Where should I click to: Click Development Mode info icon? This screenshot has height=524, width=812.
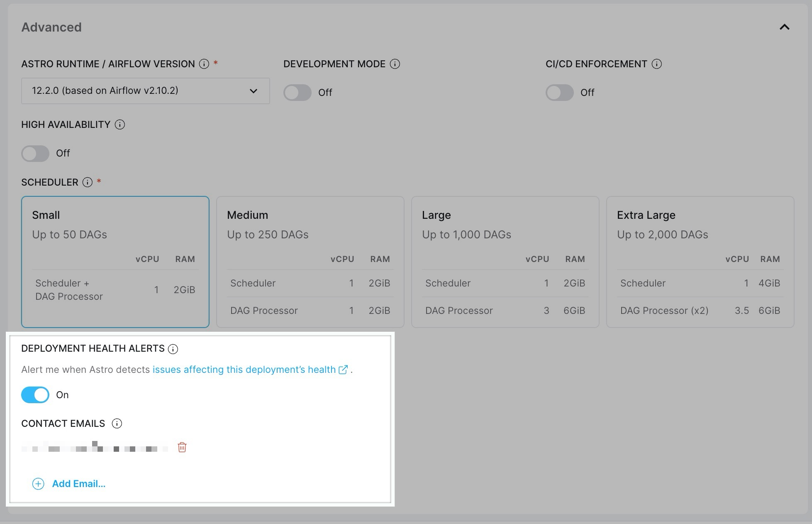tap(395, 64)
